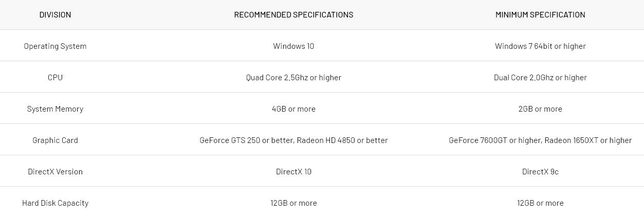Screen dimensions: 644x215
Task: Click the Windows 10 recommended cell
Action: (293, 46)
